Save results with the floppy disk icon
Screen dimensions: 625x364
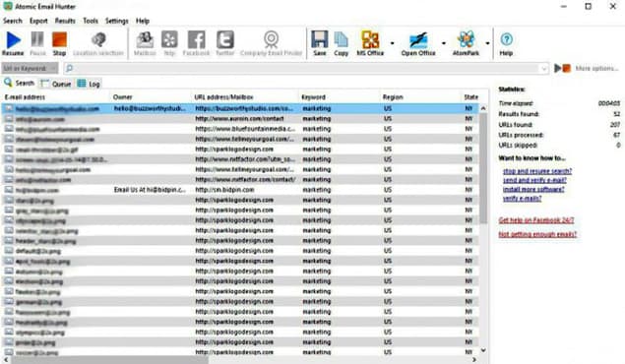pyautogui.click(x=319, y=39)
